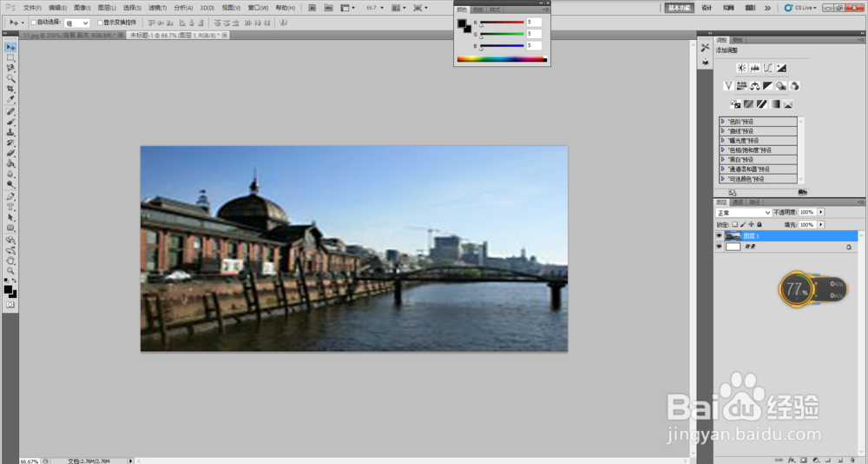Add a Curves adjustment
This screenshot has height=464, width=868.
[768, 68]
